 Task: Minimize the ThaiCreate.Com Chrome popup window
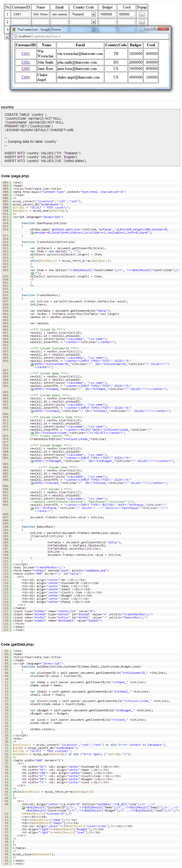tap(148, 29)
